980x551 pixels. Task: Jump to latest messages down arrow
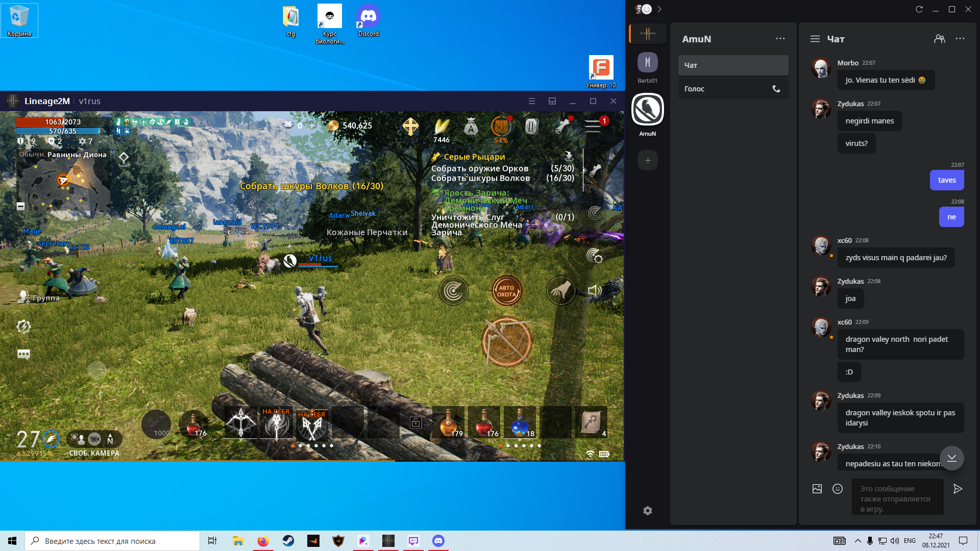[952, 458]
